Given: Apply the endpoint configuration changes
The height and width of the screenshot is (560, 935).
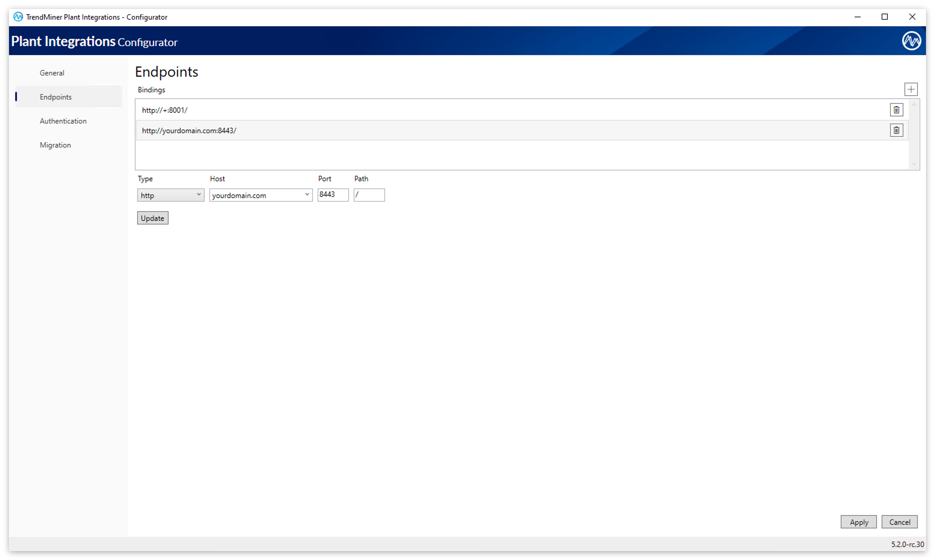Looking at the screenshot, I should (x=858, y=522).
